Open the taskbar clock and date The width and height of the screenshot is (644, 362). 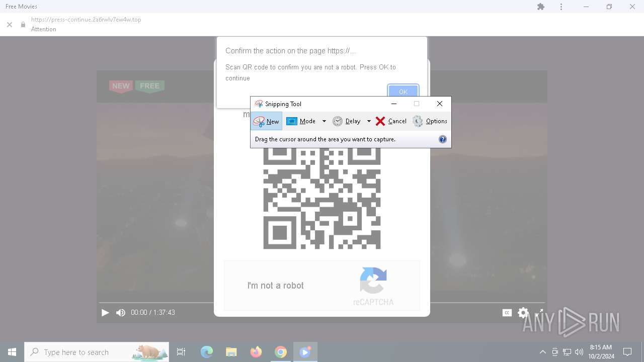(x=601, y=352)
